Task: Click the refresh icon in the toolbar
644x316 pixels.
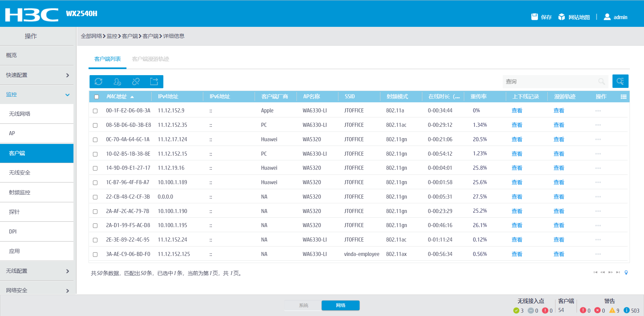Action: [x=98, y=82]
